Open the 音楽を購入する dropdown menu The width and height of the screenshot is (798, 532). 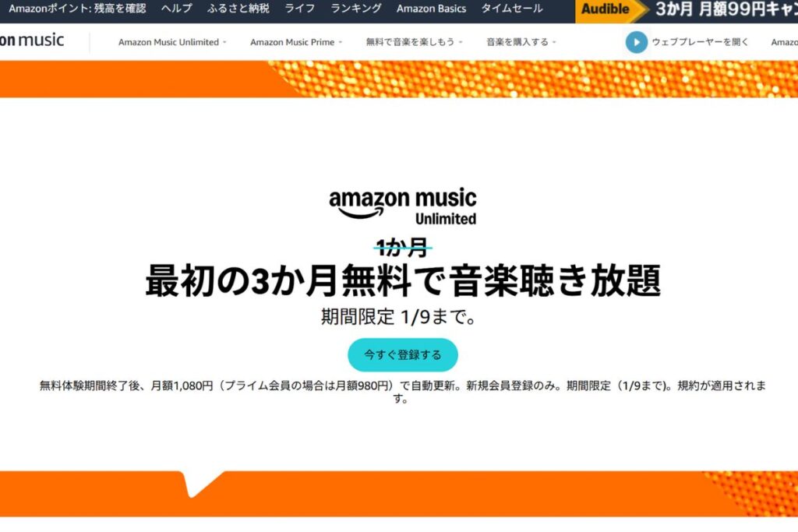pyautogui.click(x=521, y=42)
